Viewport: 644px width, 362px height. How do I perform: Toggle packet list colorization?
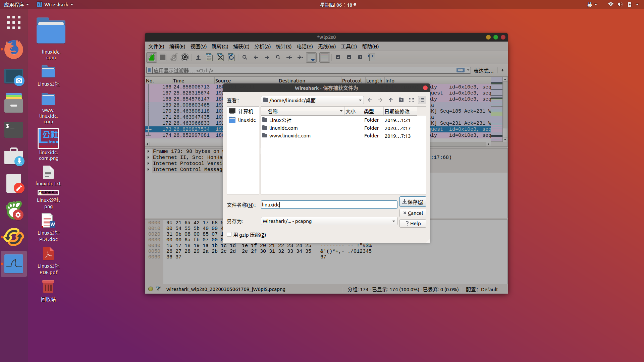[x=324, y=57]
